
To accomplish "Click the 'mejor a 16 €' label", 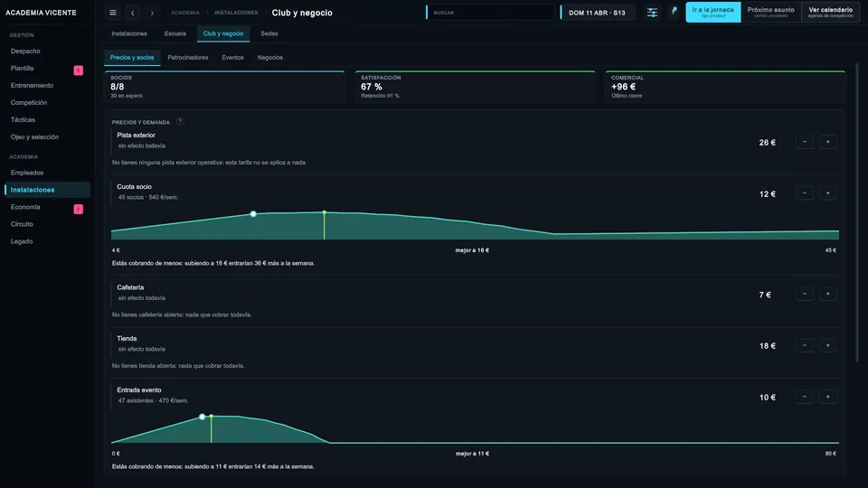I will click(472, 250).
